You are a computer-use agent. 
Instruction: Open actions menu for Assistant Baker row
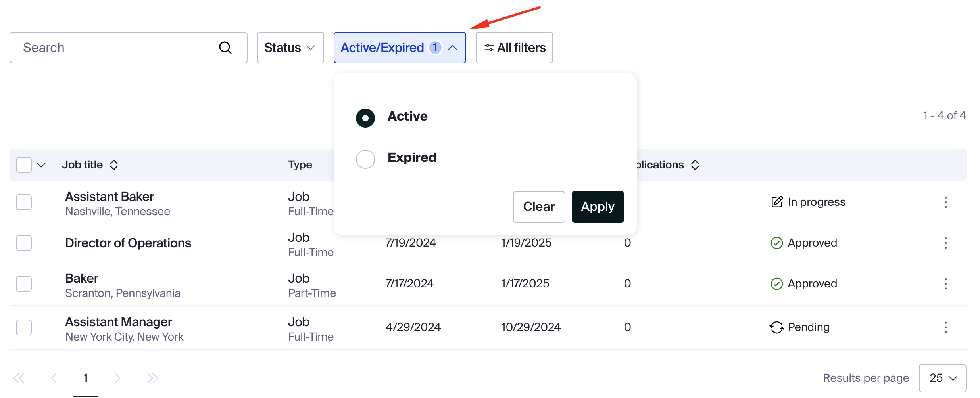click(946, 202)
